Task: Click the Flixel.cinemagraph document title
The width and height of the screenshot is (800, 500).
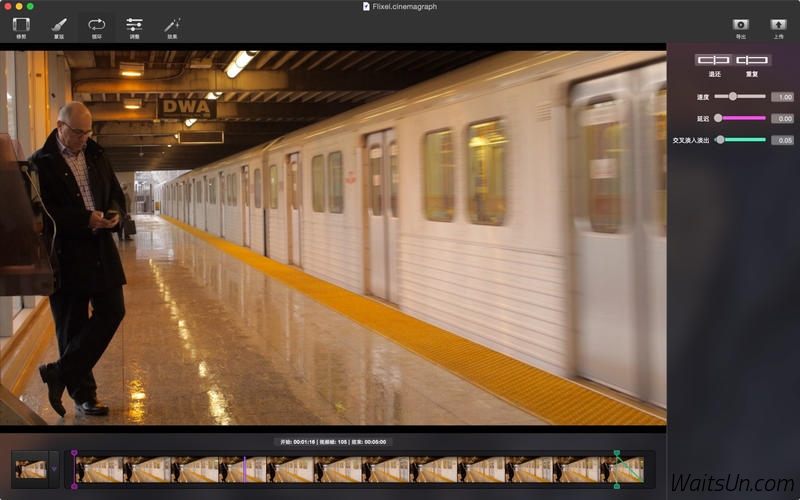Action: (x=404, y=7)
